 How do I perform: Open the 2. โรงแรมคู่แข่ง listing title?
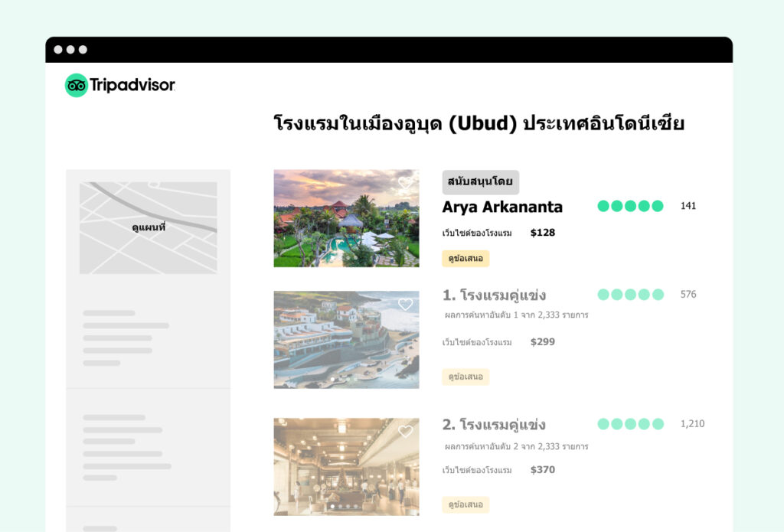click(494, 425)
